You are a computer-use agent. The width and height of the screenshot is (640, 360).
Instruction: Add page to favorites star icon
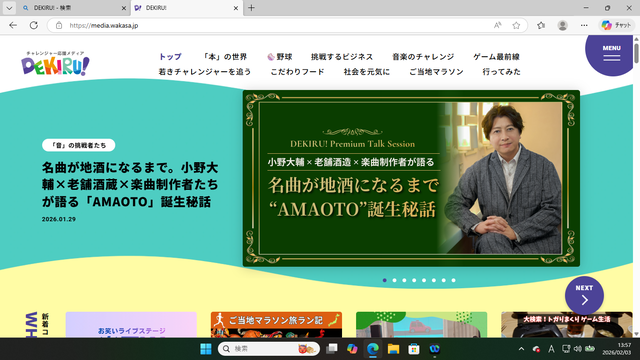(516, 25)
